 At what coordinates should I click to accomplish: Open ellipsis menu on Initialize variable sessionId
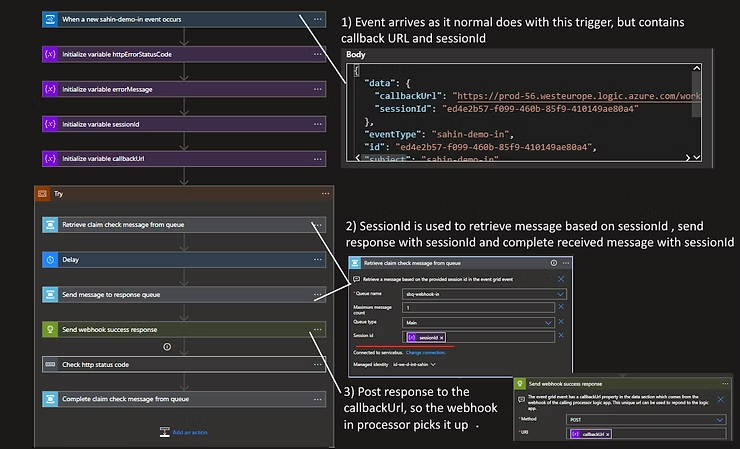tap(318, 124)
